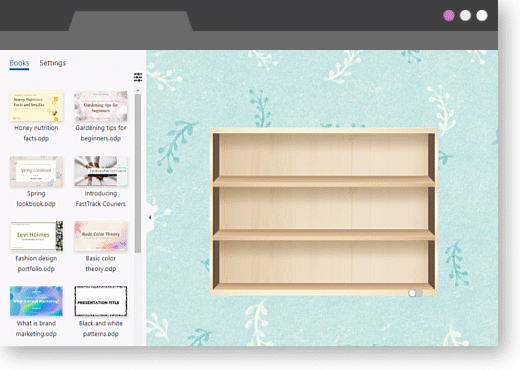Open Basic color theory.odp thumbnail
This screenshot has width=520, height=370.
101,236
